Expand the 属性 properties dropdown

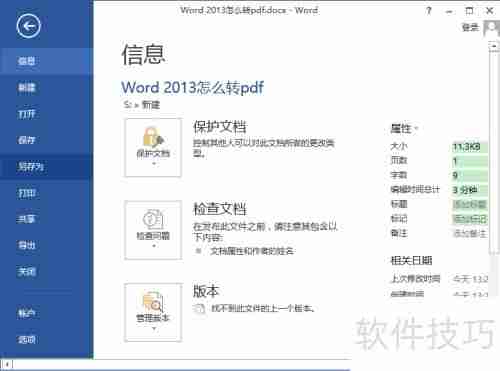click(x=404, y=129)
